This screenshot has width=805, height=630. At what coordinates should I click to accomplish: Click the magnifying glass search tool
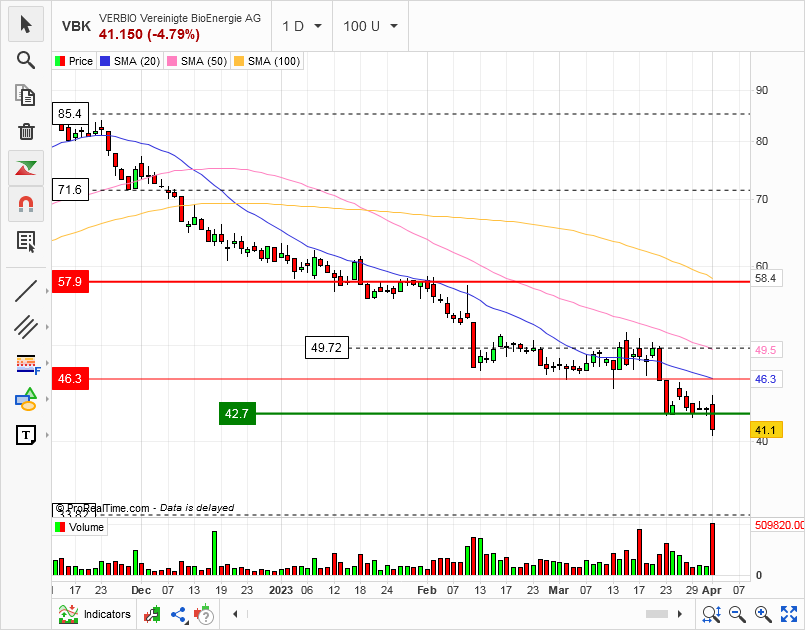(x=26, y=59)
